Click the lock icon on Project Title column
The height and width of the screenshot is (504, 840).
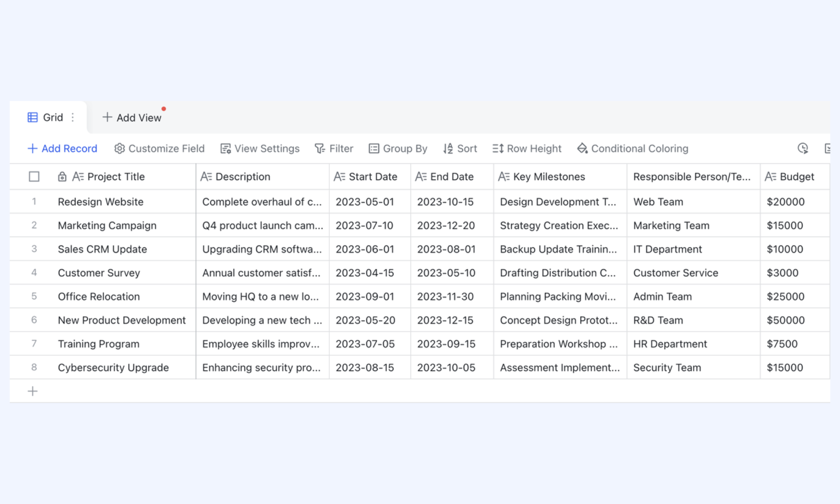(62, 177)
